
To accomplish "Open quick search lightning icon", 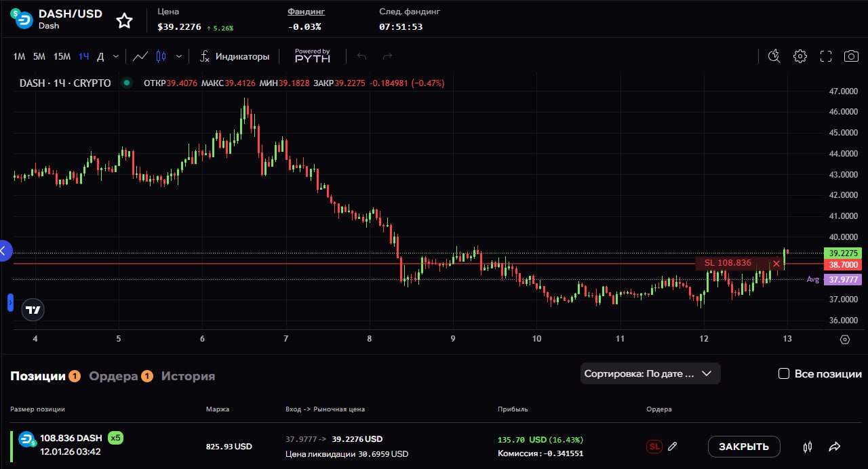I will 774,56.
